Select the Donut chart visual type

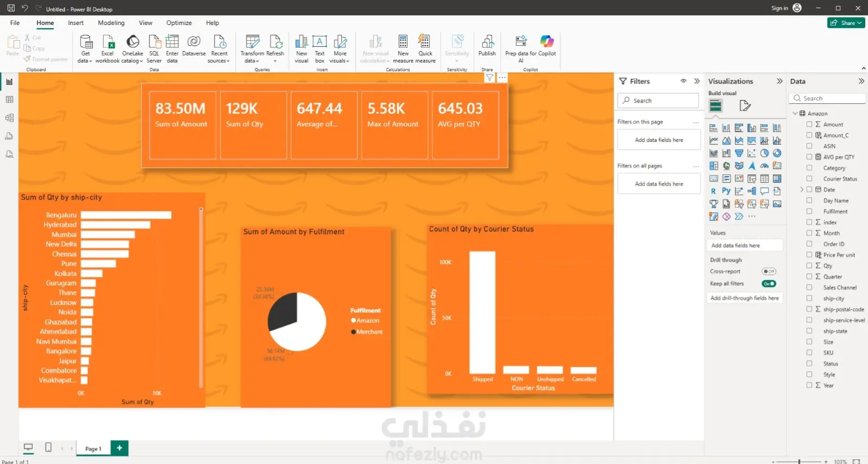(x=777, y=153)
